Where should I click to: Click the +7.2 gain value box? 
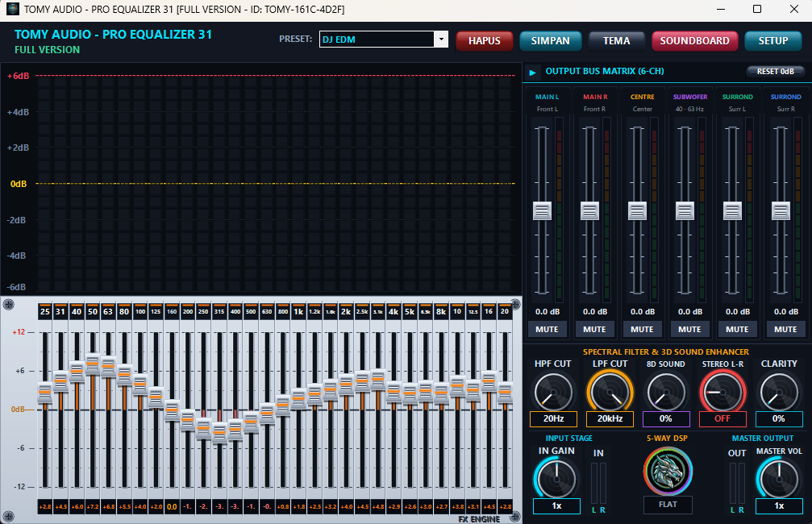[93, 506]
